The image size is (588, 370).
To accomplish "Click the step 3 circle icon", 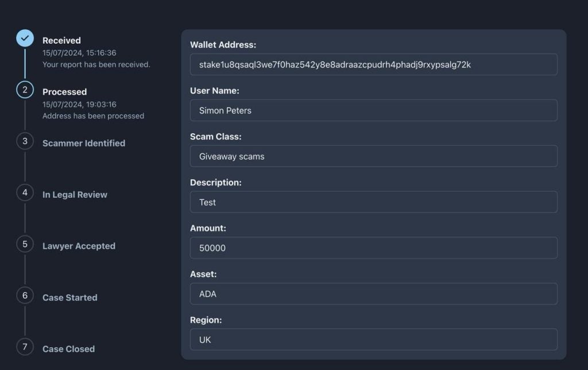I will [25, 141].
